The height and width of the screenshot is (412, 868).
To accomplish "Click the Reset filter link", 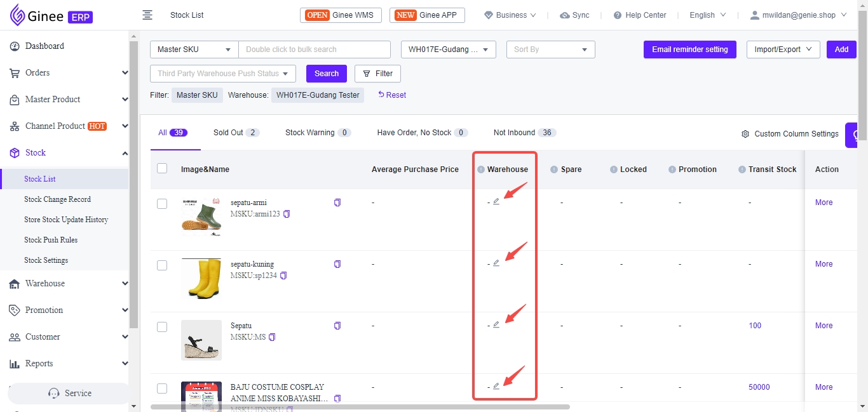I will (392, 95).
